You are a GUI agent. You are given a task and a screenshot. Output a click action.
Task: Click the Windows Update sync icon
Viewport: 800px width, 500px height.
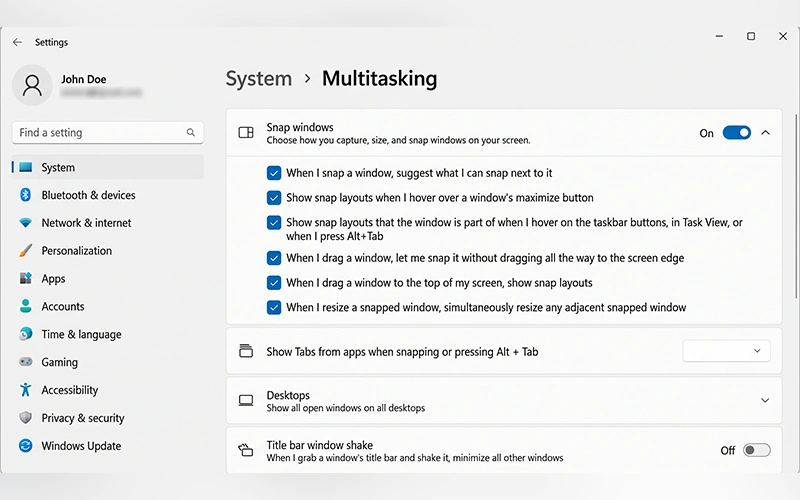click(26, 445)
